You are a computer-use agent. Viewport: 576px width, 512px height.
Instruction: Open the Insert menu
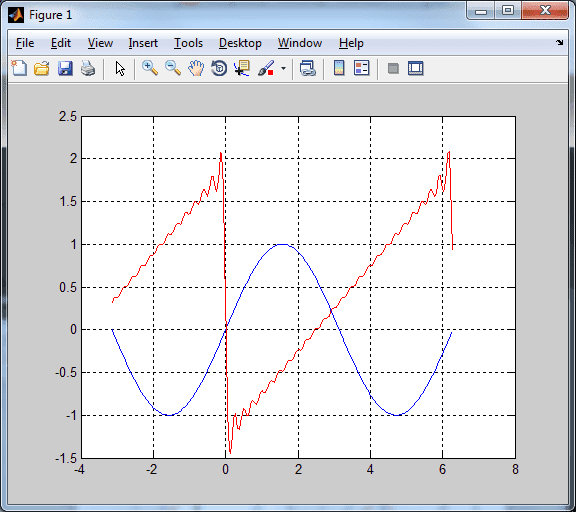pos(143,43)
